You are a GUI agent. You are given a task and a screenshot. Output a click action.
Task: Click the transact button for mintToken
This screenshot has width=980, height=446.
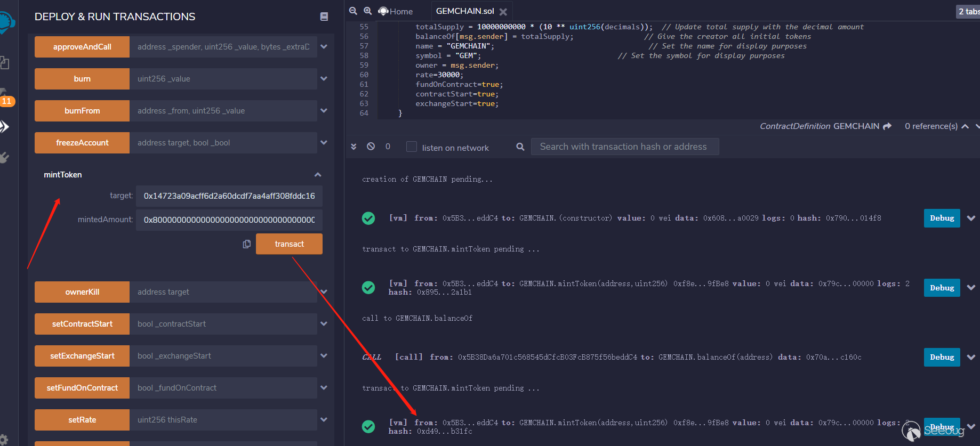(289, 244)
